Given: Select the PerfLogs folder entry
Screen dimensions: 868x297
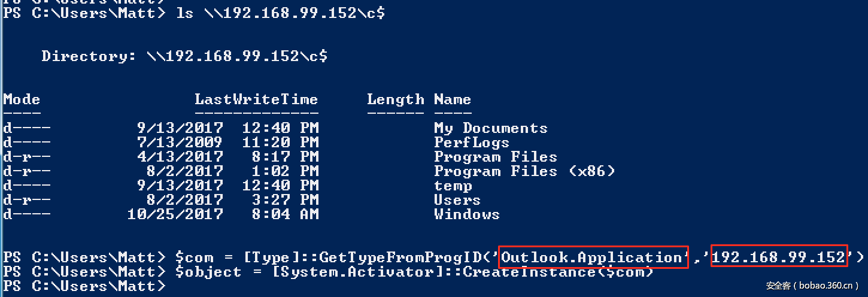Looking at the screenshot, I should [471, 143].
